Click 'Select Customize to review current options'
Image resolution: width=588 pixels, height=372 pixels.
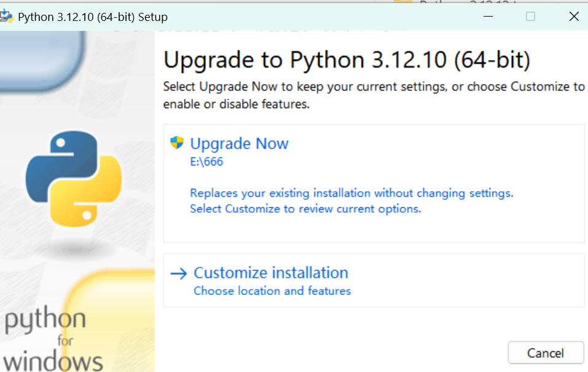(305, 208)
